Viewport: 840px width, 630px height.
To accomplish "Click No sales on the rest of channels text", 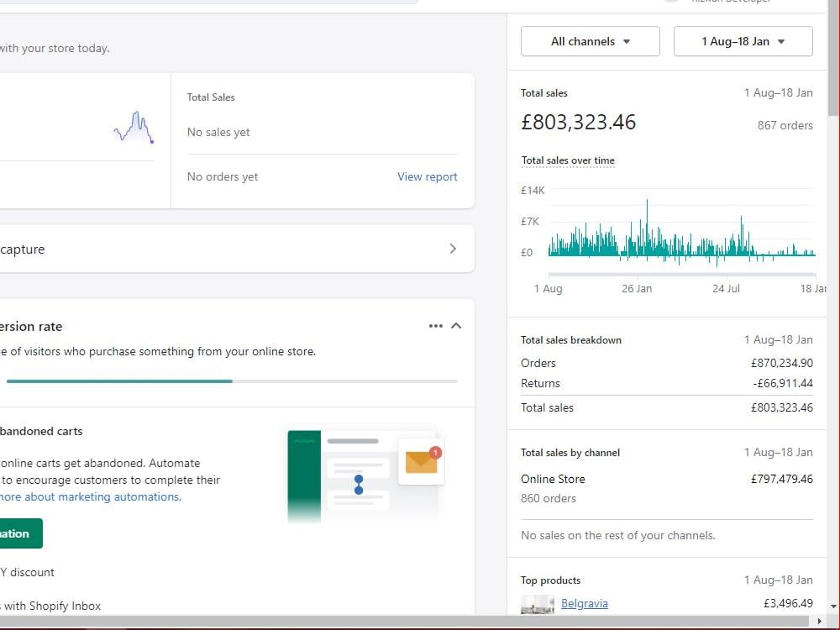I will 618,535.
